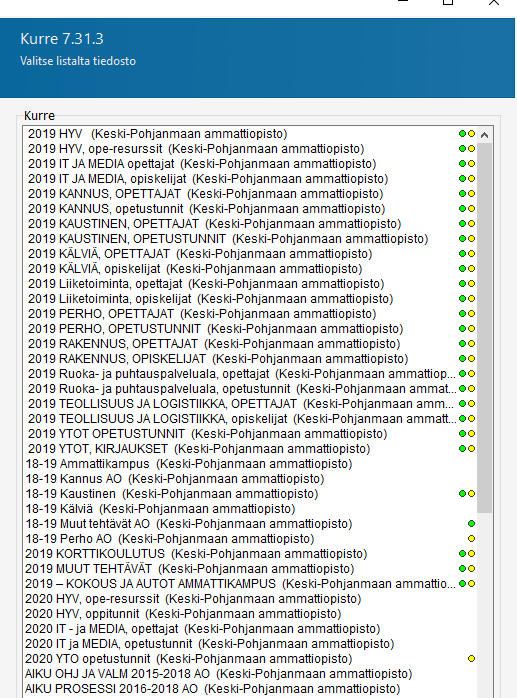
Task: Select '2019 KÄLVIÄ, opiskelijat' entry
Action: coord(250,268)
